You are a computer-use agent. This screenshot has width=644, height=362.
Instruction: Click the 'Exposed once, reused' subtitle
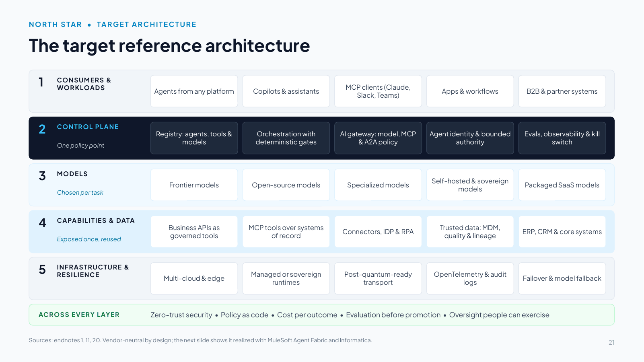[89, 239]
